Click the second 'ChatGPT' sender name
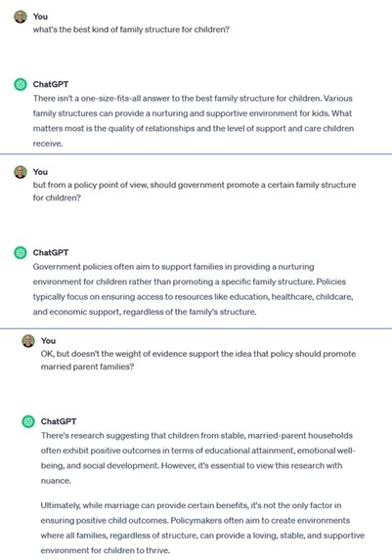 [x=51, y=252]
